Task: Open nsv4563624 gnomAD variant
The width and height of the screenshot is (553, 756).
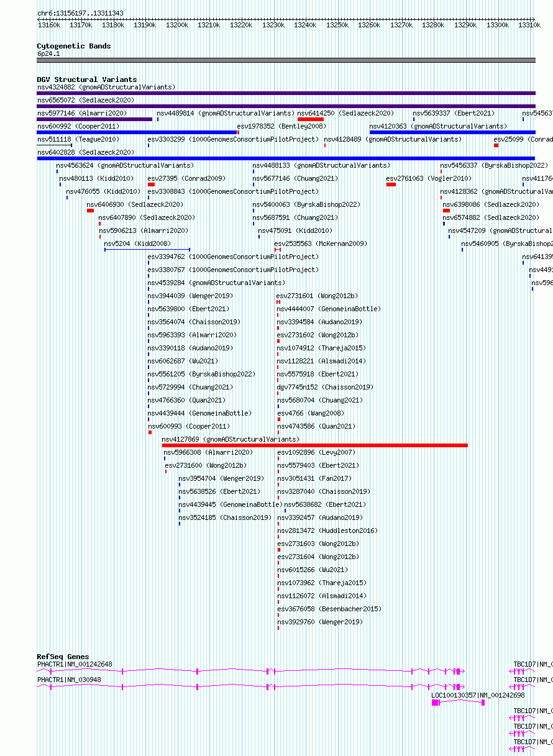Action: click(126, 165)
